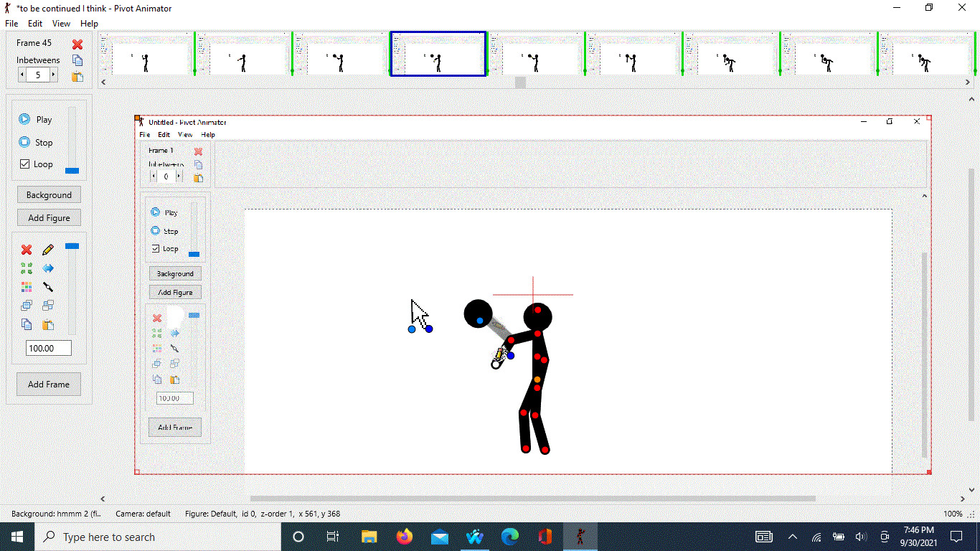The image size is (980, 551).
Task: Click the paste figure icon
Action: tap(47, 324)
